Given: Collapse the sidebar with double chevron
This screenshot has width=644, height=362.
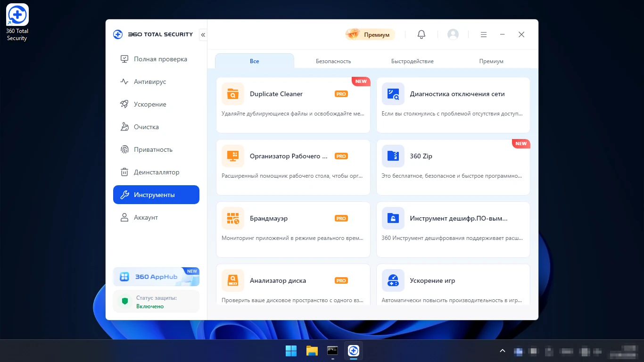Looking at the screenshot, I should tap(203, 35).
